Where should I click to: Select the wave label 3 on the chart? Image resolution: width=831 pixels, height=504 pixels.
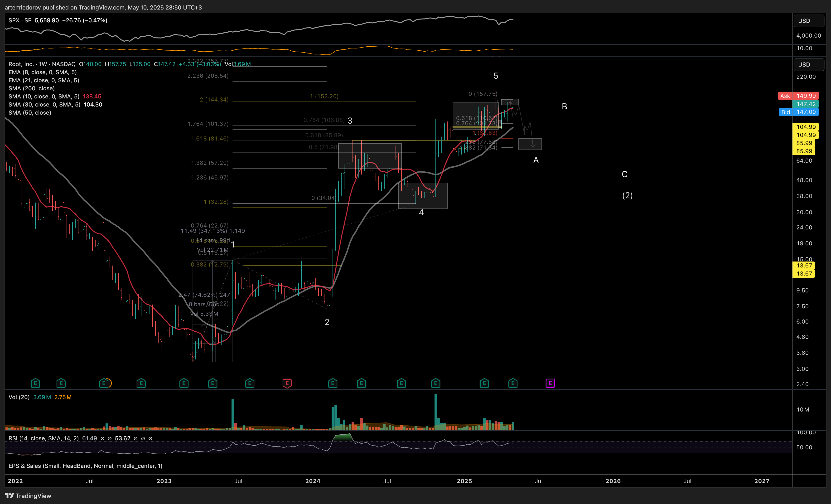point(350,121)
